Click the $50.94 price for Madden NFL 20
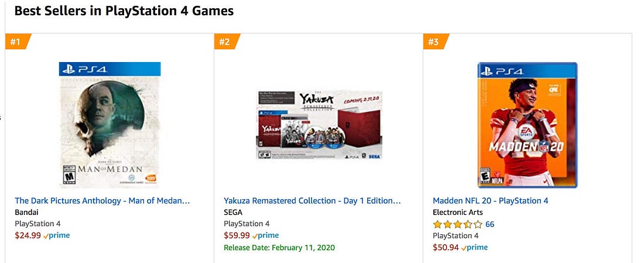The height and width of the screenshot is (263, 644). coord(446,247)
